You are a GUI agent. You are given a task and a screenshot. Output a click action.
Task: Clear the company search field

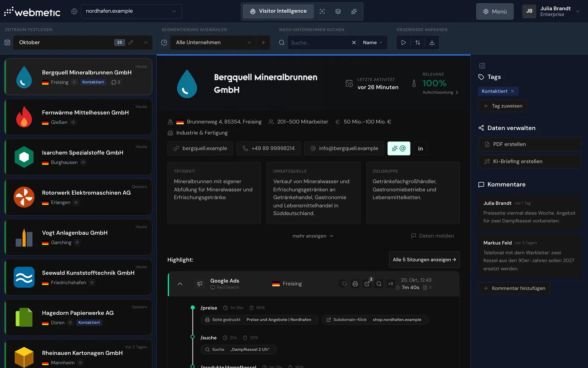(x=354, y=43)
